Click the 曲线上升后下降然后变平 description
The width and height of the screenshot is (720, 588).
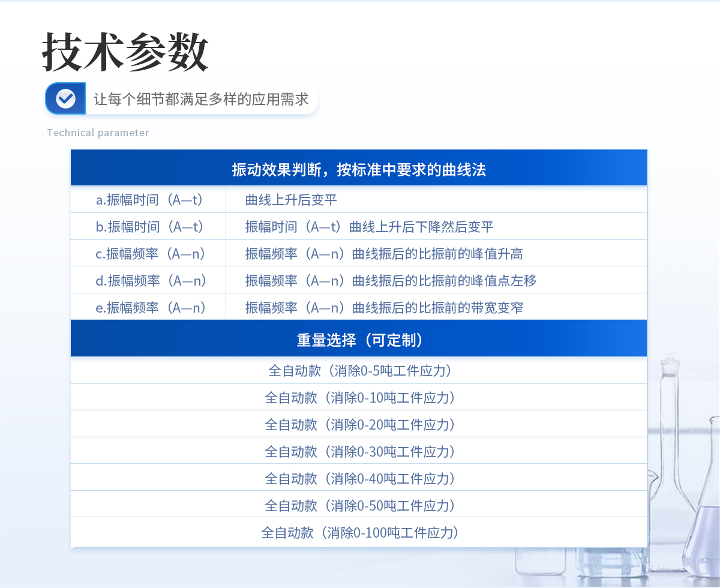point(369,227)
